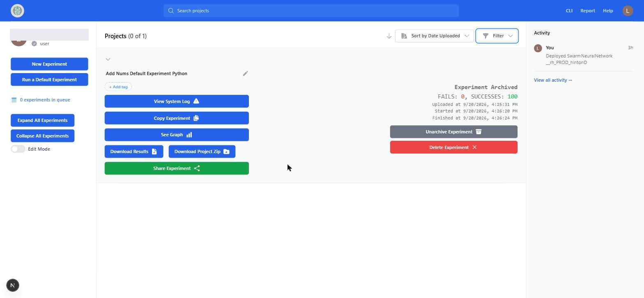Viewport: 644px width, 298px height.
Task: Open the 0 experiments in queue link
Action: pos(45,100)
